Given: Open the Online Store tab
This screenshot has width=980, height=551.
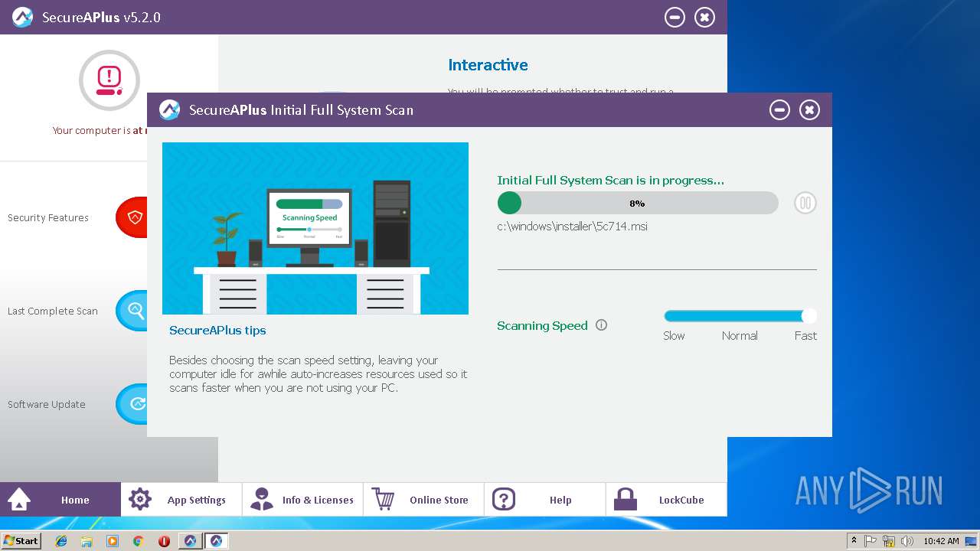Looking at the screenshot, I should (x=423, y=500).
